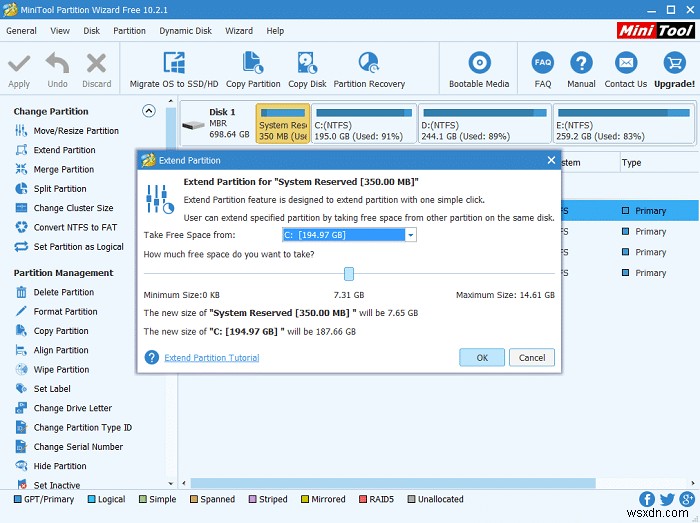Select the E:(NTFS) partition block

pyautogui.click(x=624, y=124)
